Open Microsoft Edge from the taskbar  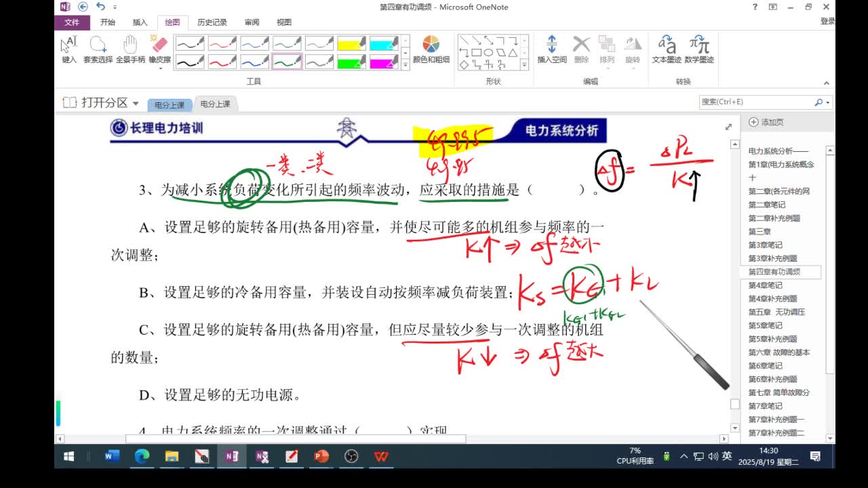click(x=142, y=457)
